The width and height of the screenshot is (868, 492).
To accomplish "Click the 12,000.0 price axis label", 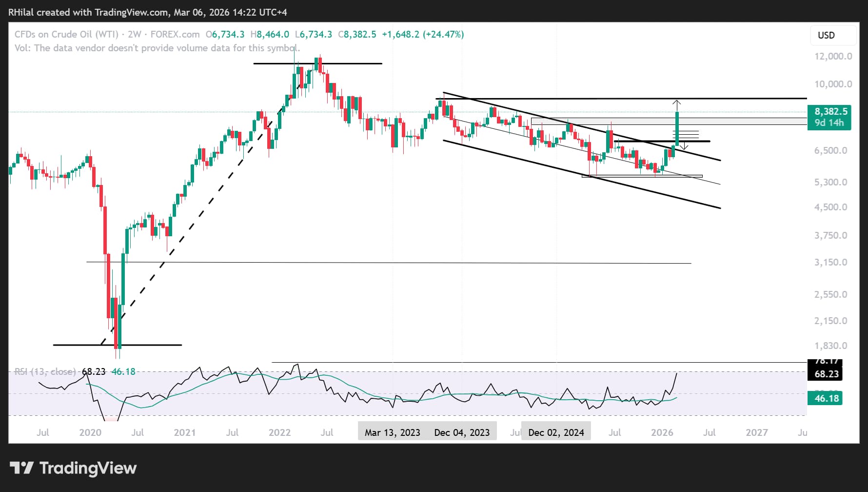I will [833, 56].
